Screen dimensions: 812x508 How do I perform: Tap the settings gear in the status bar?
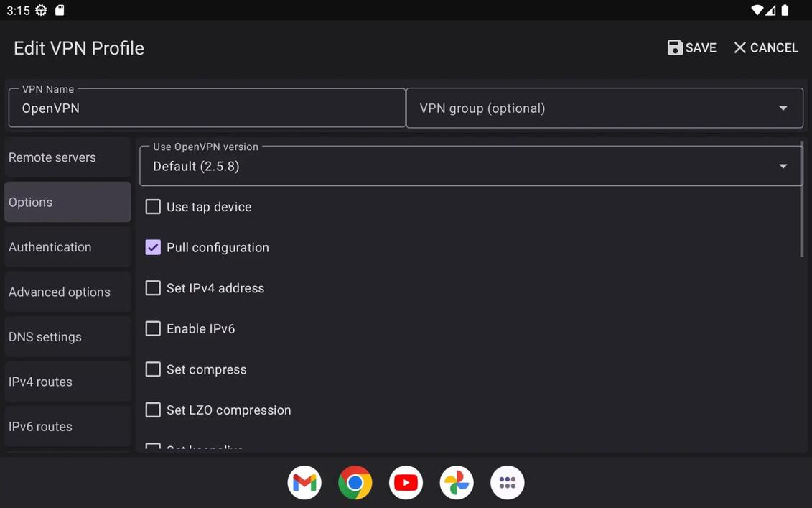click(41, 10)
